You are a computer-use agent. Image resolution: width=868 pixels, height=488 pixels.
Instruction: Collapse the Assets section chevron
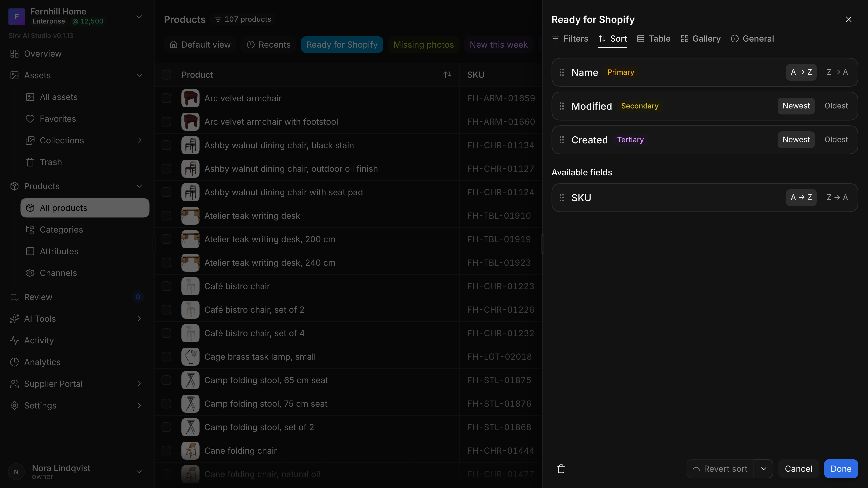[x=139, y=76]
